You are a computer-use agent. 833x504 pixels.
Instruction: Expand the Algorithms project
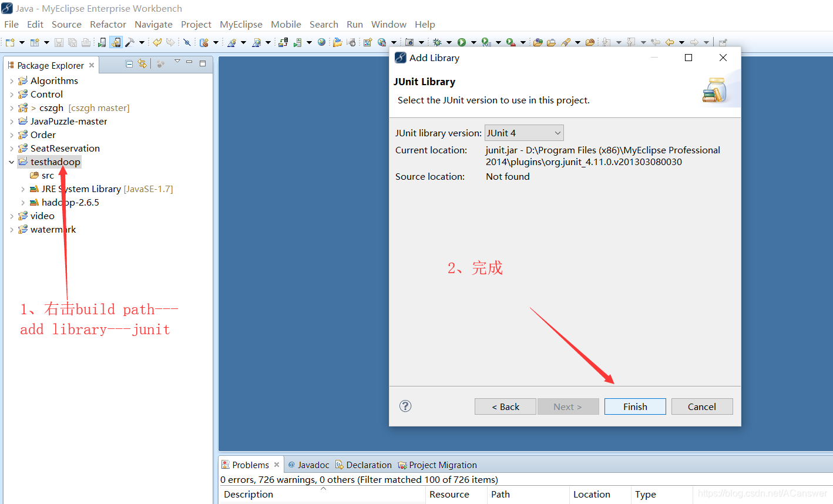pos(12,81)
